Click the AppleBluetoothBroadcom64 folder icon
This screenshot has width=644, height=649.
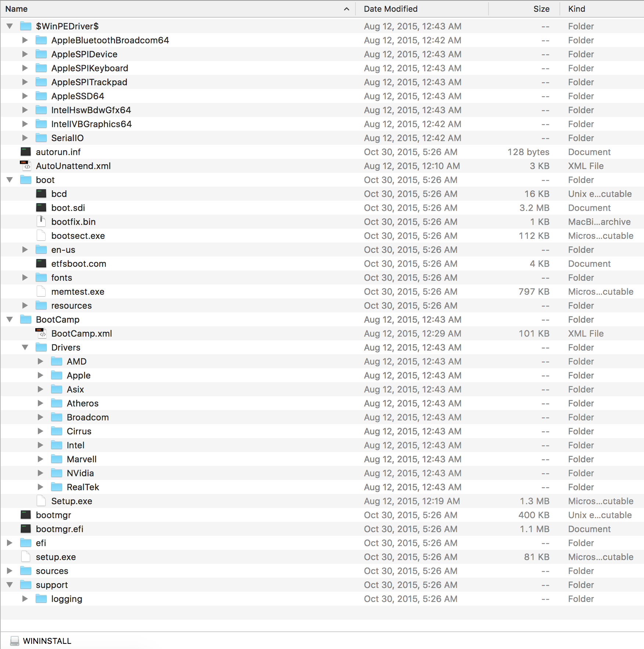tap(41, 40)
